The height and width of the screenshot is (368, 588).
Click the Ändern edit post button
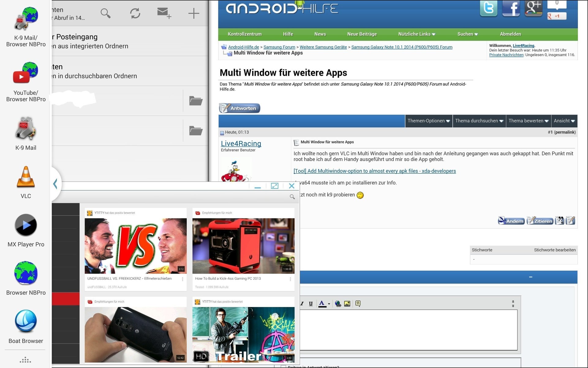511,221
